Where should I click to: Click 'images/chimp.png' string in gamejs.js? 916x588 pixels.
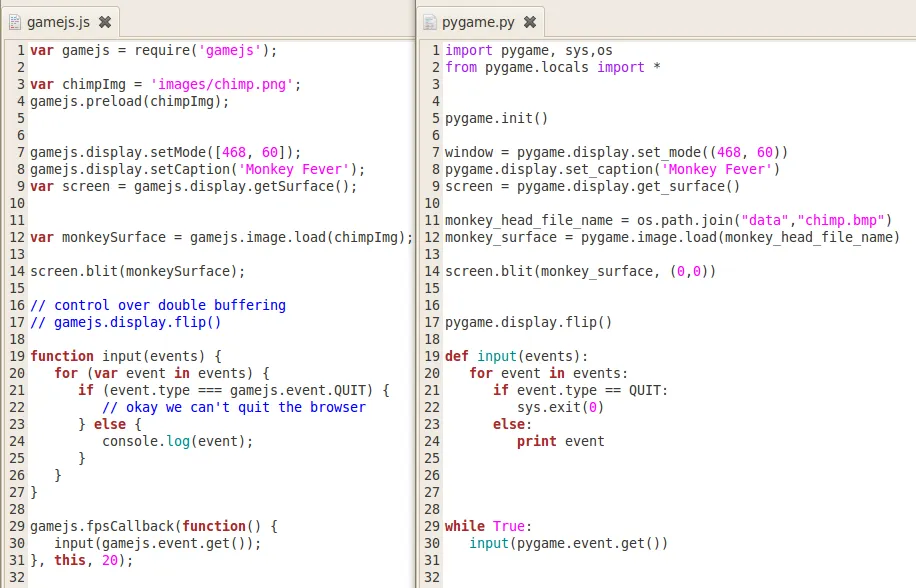[222, 84]
